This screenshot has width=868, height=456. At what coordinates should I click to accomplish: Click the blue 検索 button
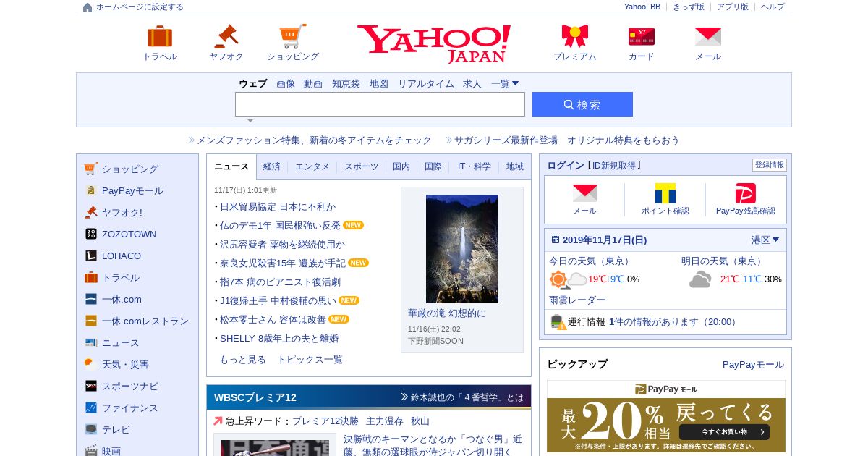tap(582, 104)
